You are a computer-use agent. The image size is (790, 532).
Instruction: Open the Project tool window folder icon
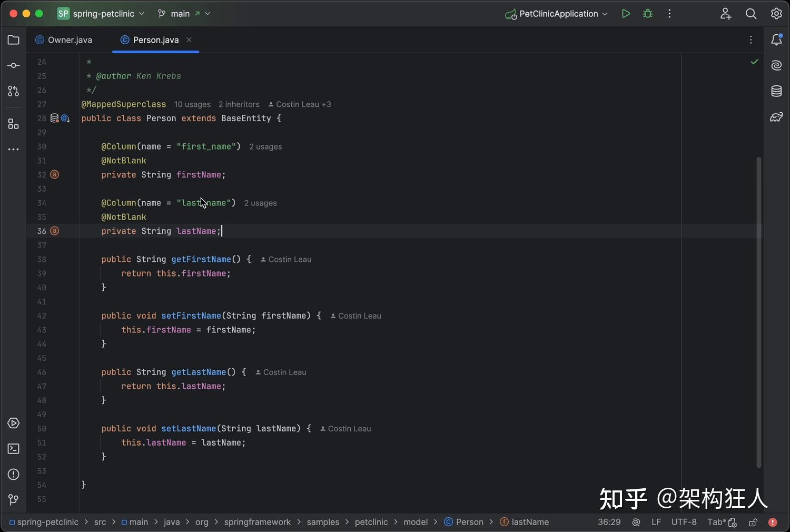coord(14,40)
